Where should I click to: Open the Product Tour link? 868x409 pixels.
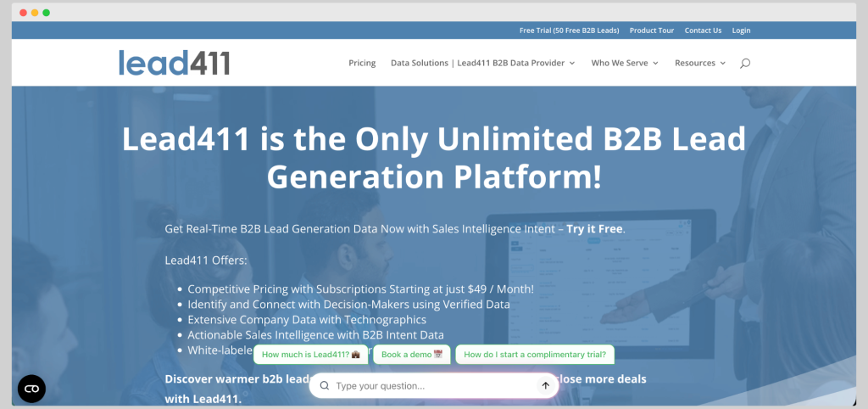pos(652,31)
